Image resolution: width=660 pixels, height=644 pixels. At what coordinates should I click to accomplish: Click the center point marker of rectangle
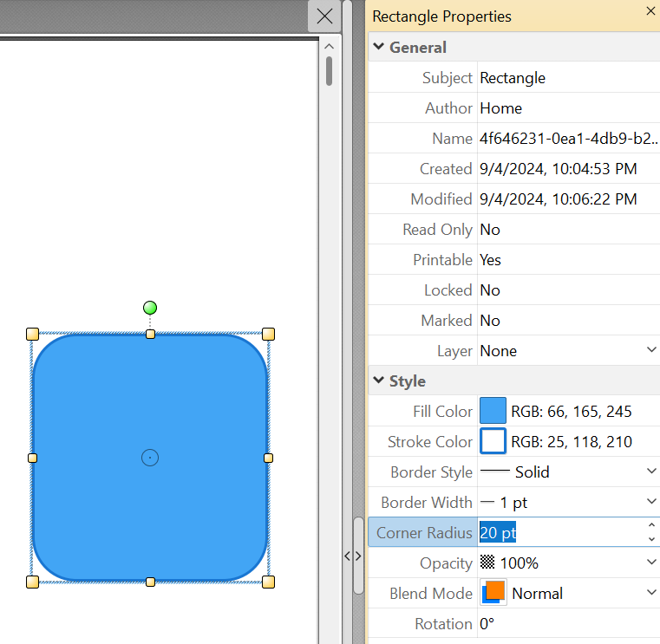point(150,458)
